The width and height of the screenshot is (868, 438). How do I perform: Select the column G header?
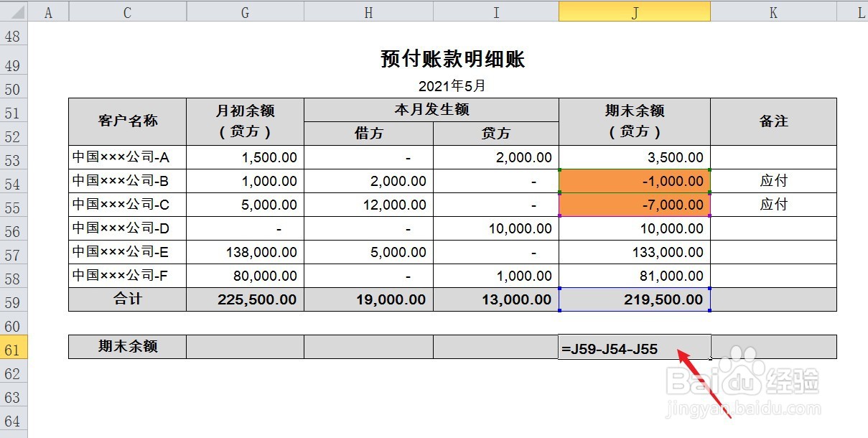(245, 11)
